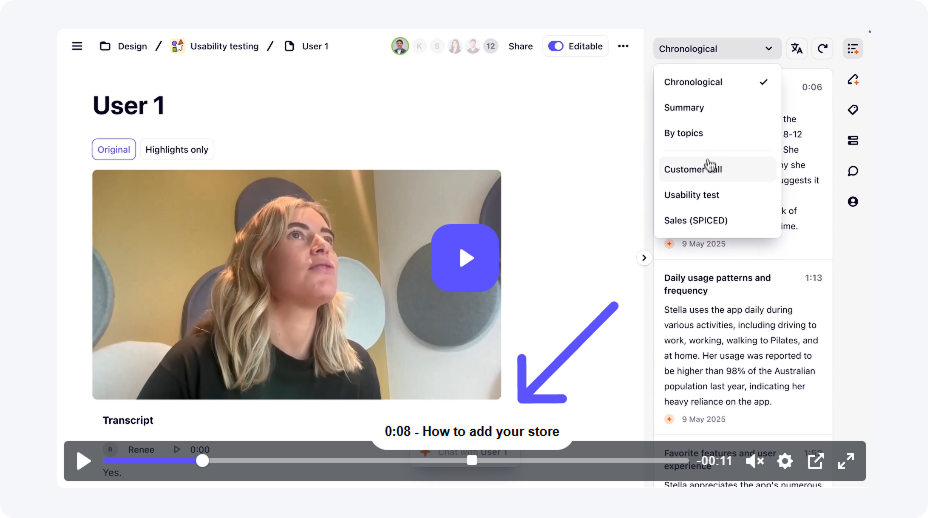Select the Highlights only view
928x518 pixels.
[177, 150]
